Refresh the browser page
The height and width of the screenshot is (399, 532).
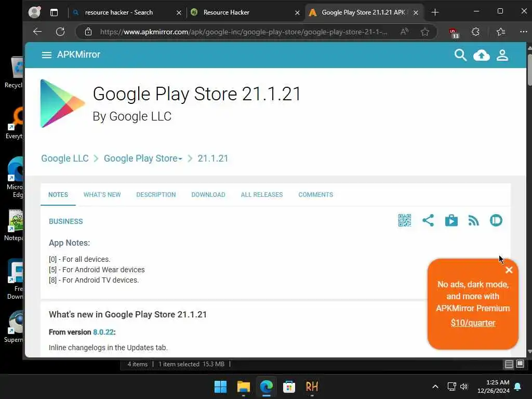click(x=60, y=32)
